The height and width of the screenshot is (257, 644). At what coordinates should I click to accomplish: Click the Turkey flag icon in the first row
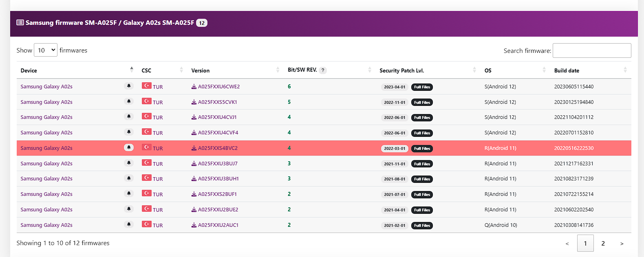click(x=147, y=86)
